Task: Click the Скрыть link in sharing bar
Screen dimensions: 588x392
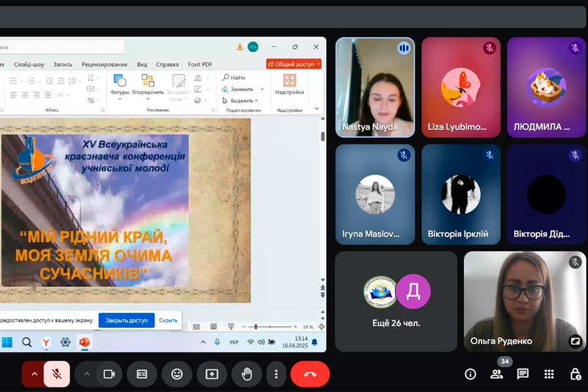Action: pyautogui.click(x=168, y=320)
